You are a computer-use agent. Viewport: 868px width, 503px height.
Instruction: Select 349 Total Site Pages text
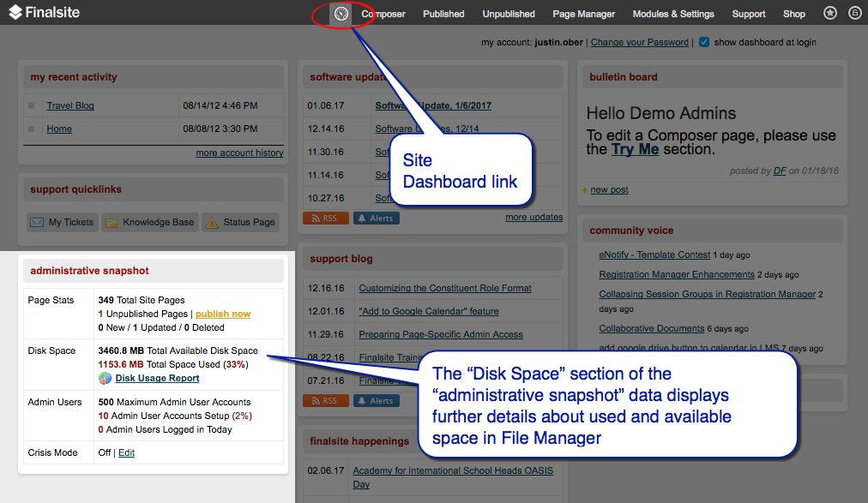pyautogui.click(x=142, y=300)
